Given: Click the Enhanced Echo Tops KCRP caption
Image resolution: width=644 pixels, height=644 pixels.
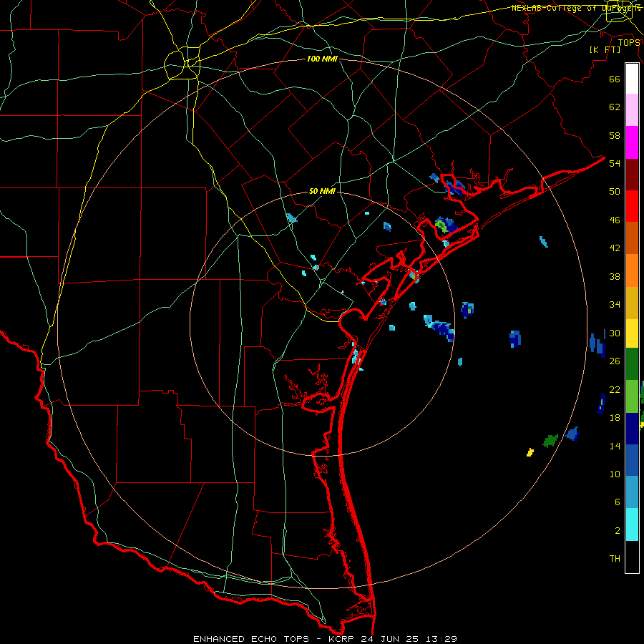Looking at the screenshot, I should point(325,639).
